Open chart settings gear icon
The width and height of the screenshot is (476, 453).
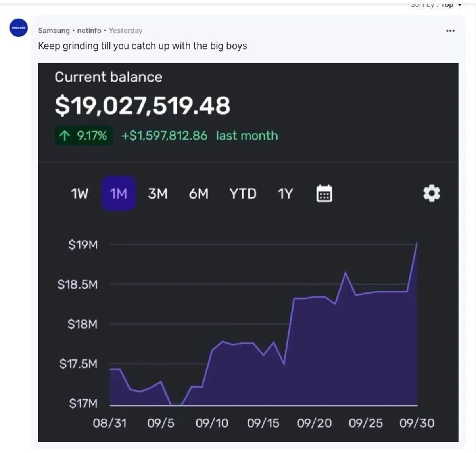[432, 194]
